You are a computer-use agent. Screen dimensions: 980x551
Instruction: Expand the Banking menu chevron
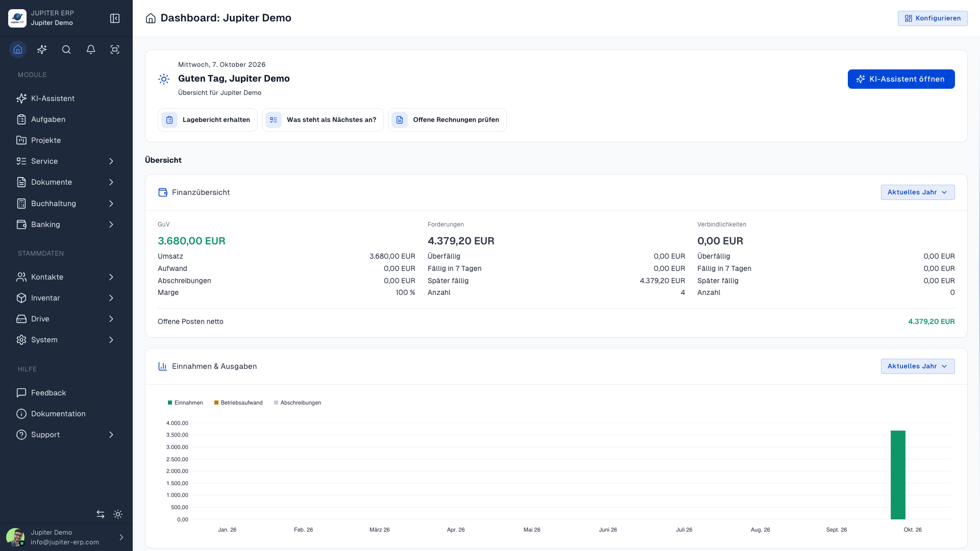click(x=111, y=224)
